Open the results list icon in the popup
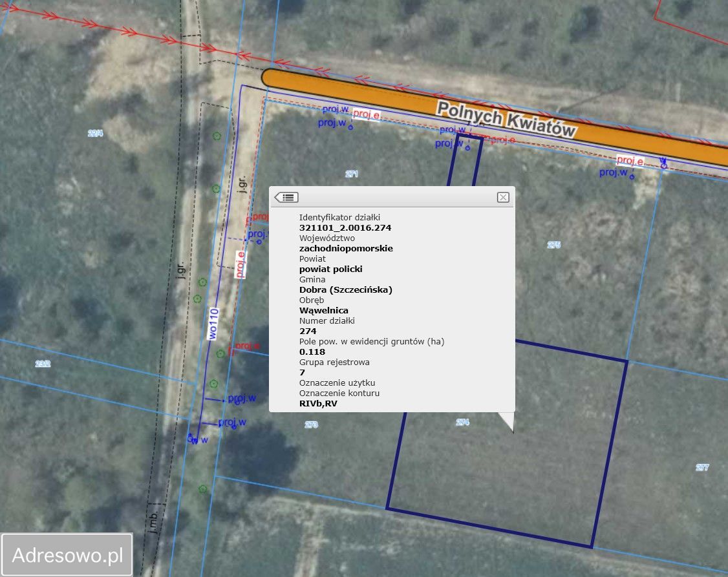 286,197
